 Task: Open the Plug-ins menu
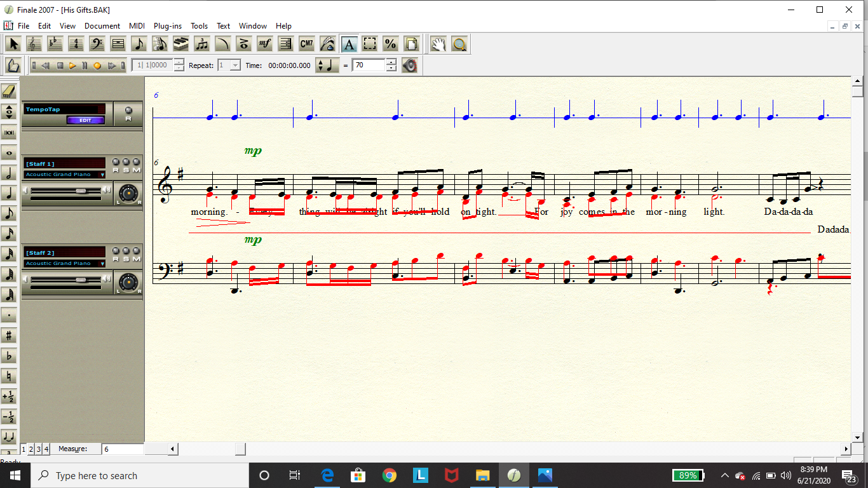point(167,26)
